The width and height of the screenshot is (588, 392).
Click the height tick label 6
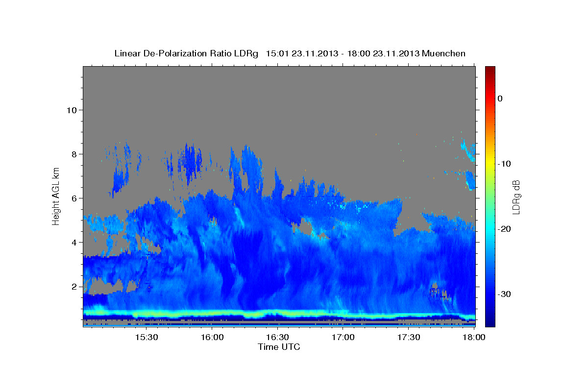(74, 198)
